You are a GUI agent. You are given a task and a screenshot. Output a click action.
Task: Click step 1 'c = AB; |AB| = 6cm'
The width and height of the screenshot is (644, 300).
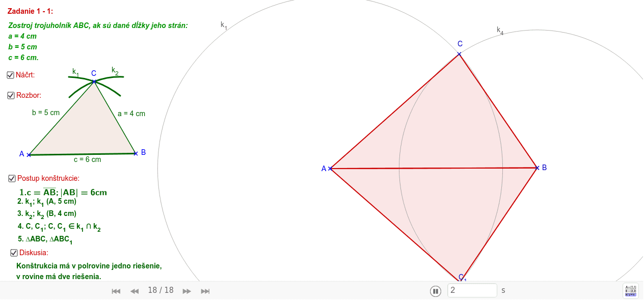[63, 192]
